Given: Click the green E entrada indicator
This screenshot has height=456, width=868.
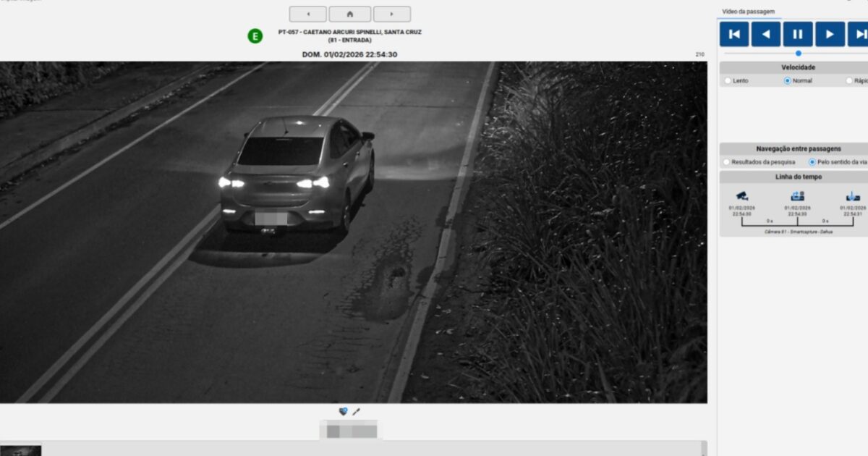Looking at the screenshot, I should (x=255, y=35).
